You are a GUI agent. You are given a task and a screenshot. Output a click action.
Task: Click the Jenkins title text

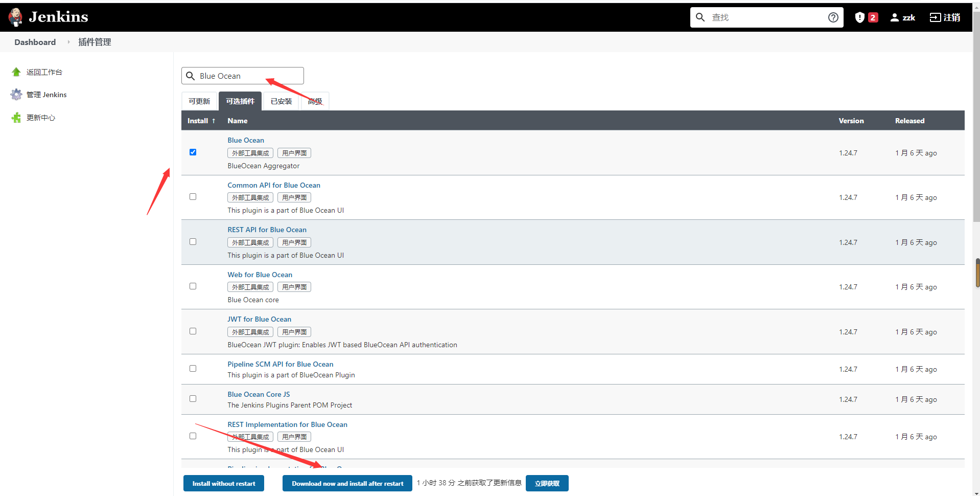(58, 17)
